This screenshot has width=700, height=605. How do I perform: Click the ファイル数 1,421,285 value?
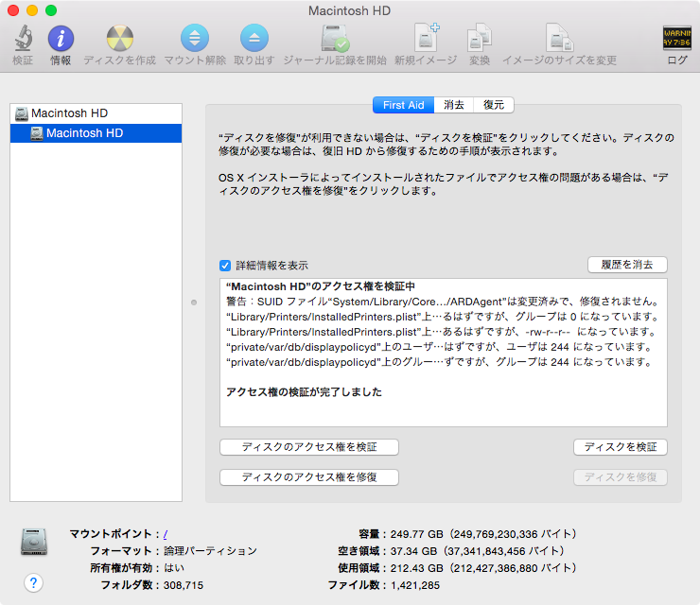pos(415,585)
